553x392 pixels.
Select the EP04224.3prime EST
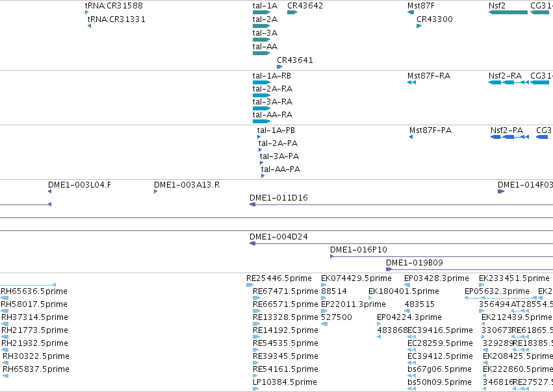(379, 325)
